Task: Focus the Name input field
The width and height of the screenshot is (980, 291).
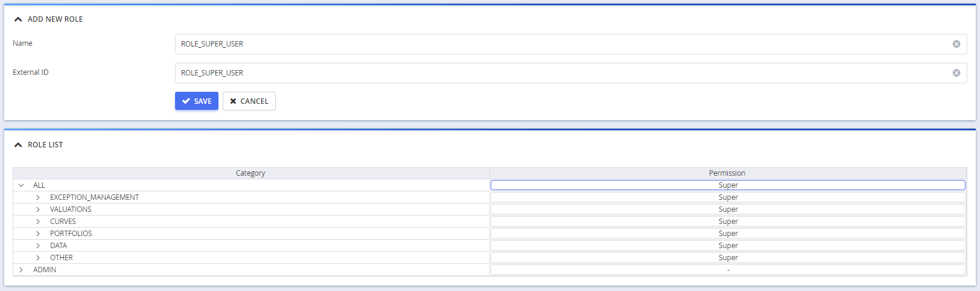Action: (x=561, y=44)
